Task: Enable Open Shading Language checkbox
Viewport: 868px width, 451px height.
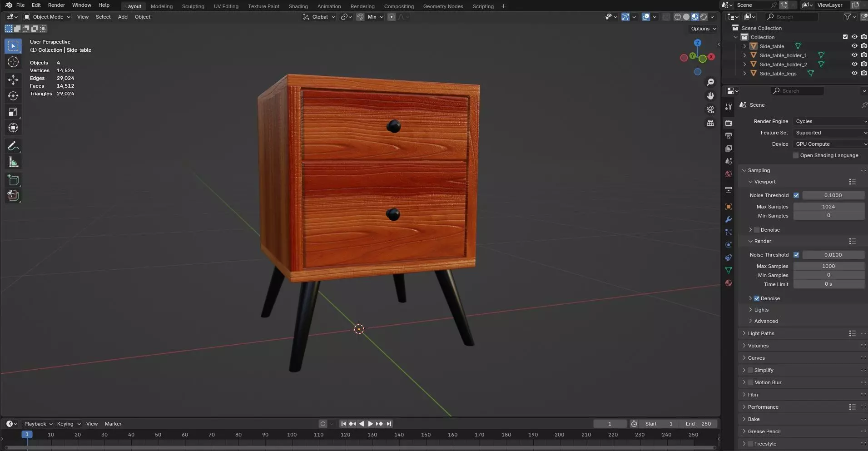Action: click(796, 155)
